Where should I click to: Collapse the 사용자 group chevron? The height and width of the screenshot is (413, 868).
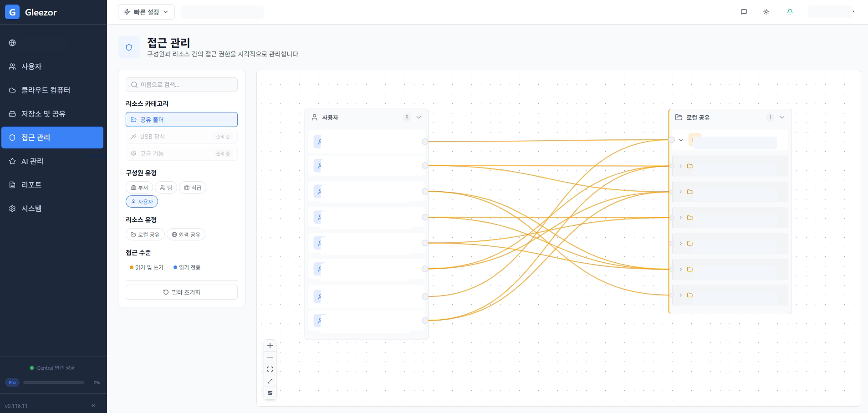(x=419, y=117)
